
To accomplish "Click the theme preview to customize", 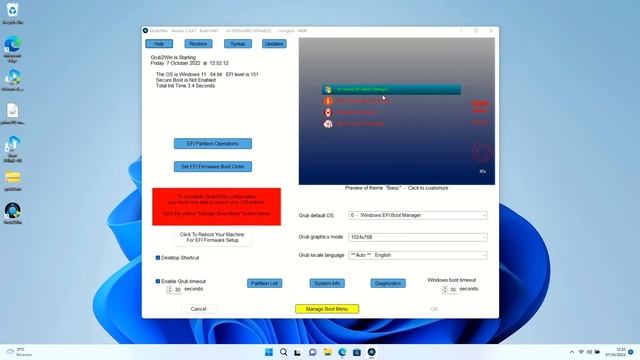I will [396, 111].
